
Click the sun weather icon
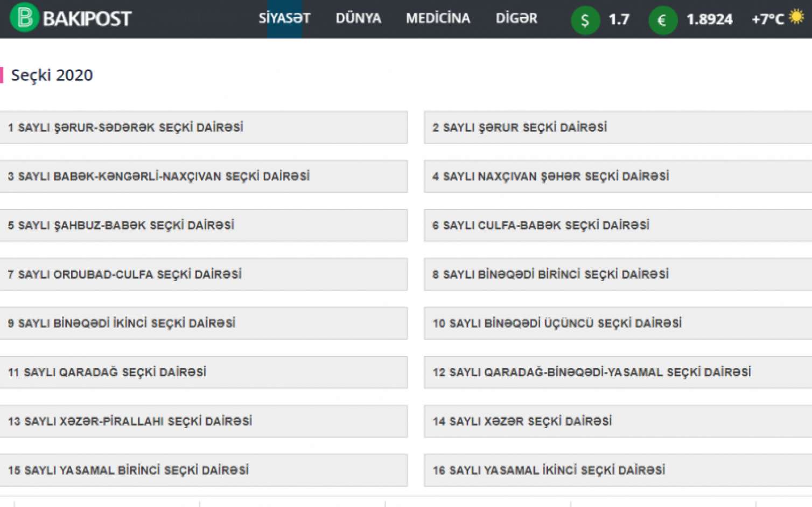pyautogui.click(x=796, y=17)
